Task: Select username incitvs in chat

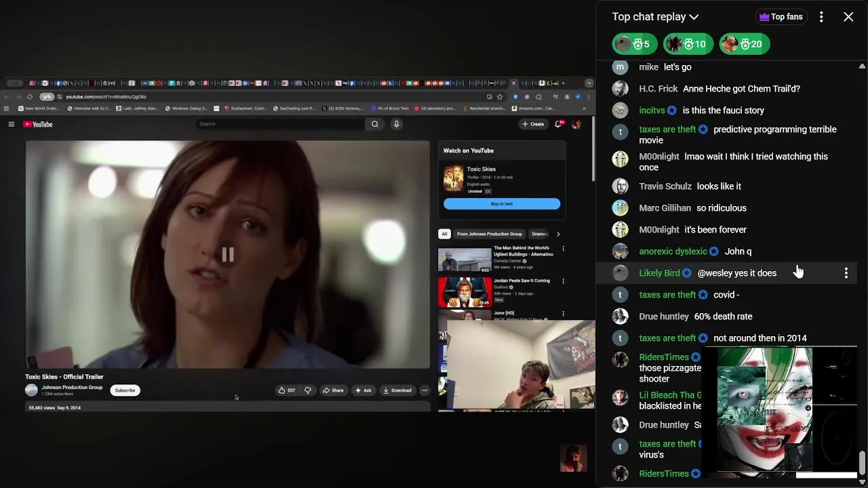Action: [x=652, y=110]
